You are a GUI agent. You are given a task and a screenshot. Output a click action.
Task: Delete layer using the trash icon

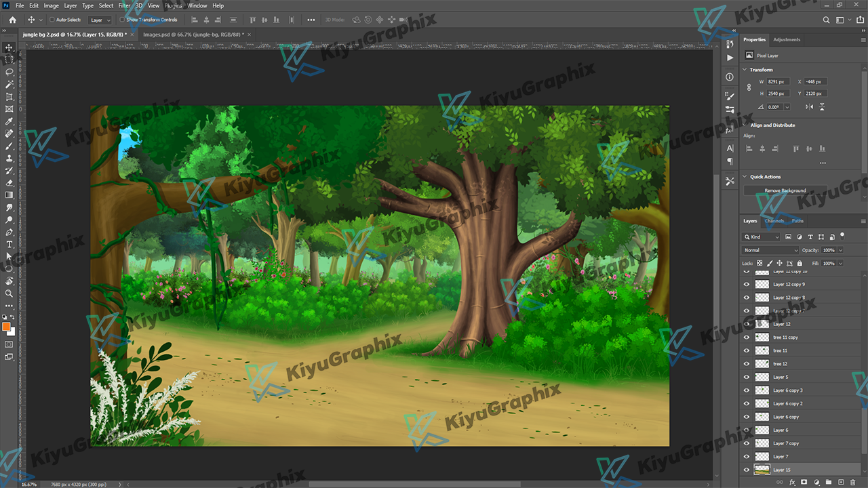[x=853, y=482]
